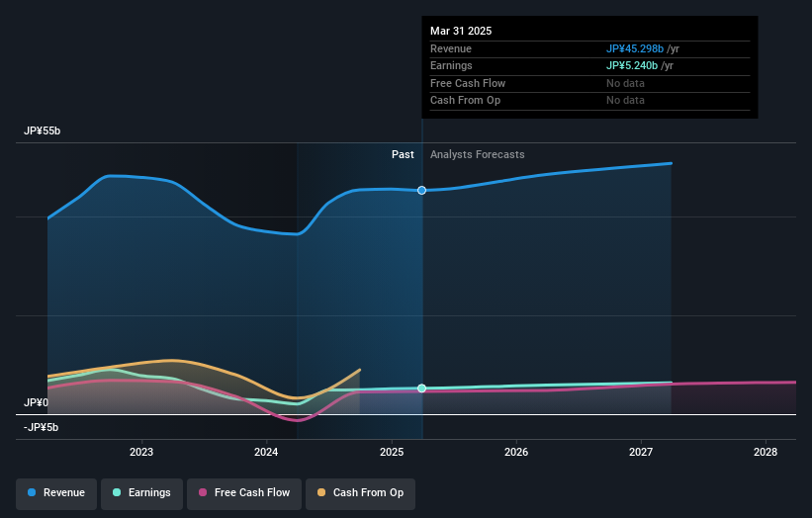812x518 pixels.
Task: Toggle the Free Cash Flow legend series
Action: (x=244, y=493)
